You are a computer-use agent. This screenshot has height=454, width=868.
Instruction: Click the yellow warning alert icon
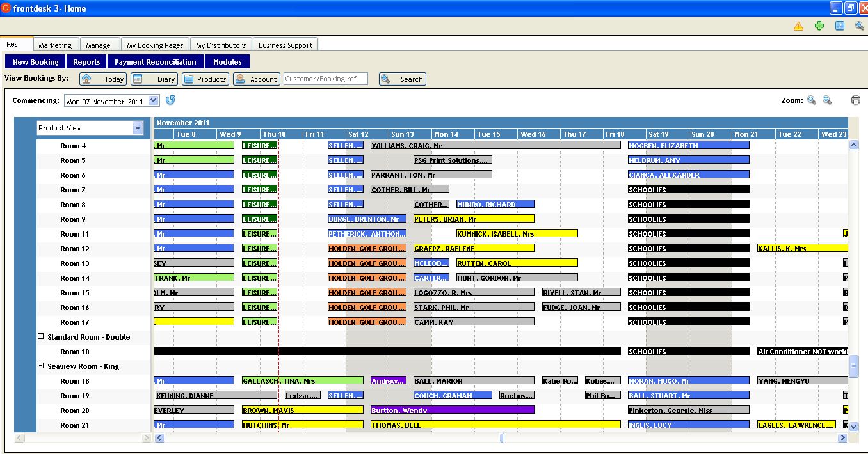pyautogui.click(x=798, y=26)
